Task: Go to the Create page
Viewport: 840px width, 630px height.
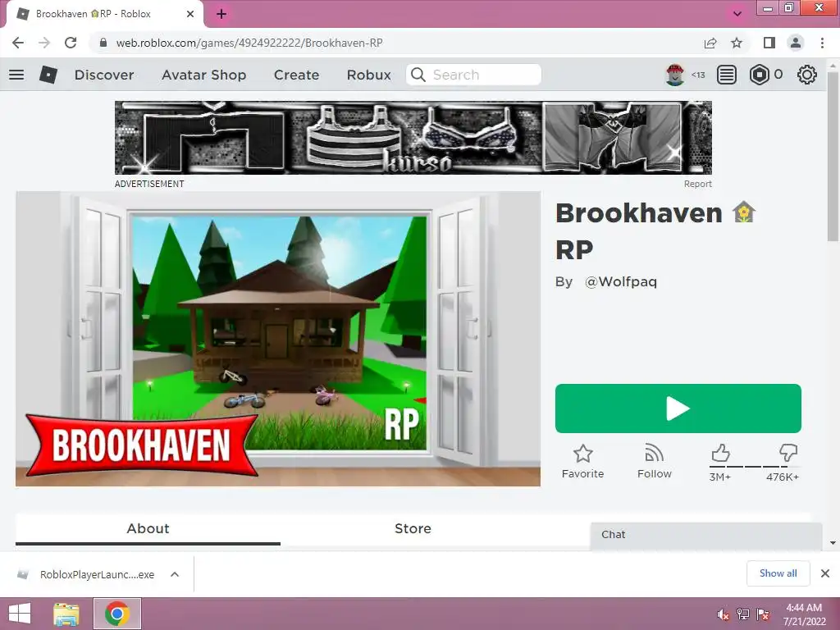Action: click(x=296, y=75)
